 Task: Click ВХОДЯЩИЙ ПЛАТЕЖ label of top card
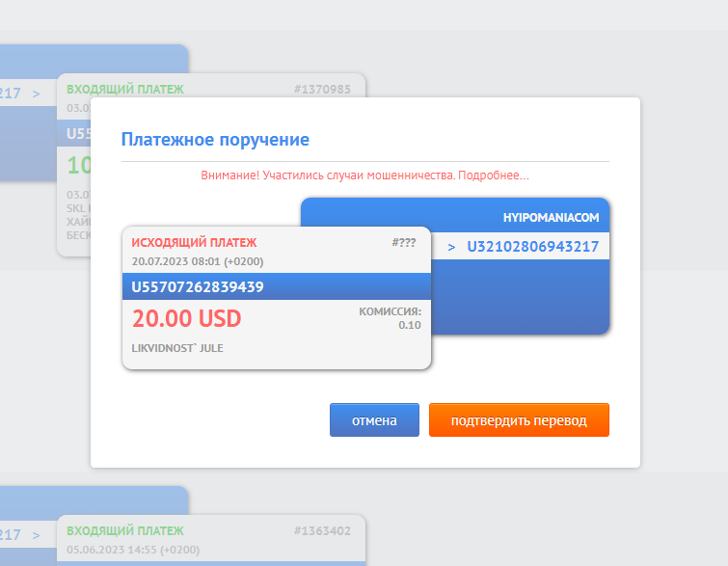124,90
